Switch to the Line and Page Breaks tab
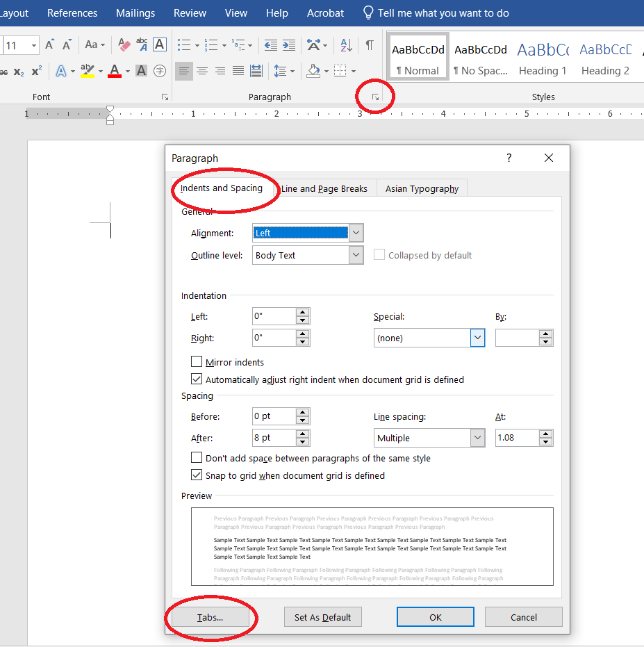The height and width of the screenshot is (647, 644). click(324, 188)
